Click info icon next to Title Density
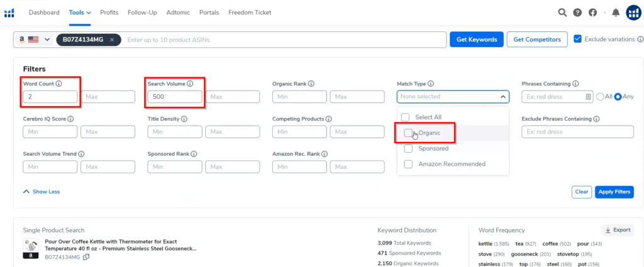644x267 pixels. [x=184, y=119]
